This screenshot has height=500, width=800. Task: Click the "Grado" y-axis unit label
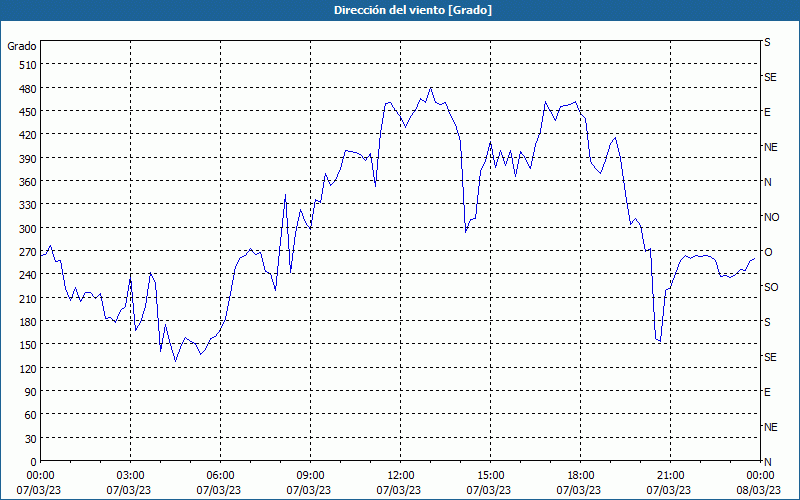(x=22, y=46)
